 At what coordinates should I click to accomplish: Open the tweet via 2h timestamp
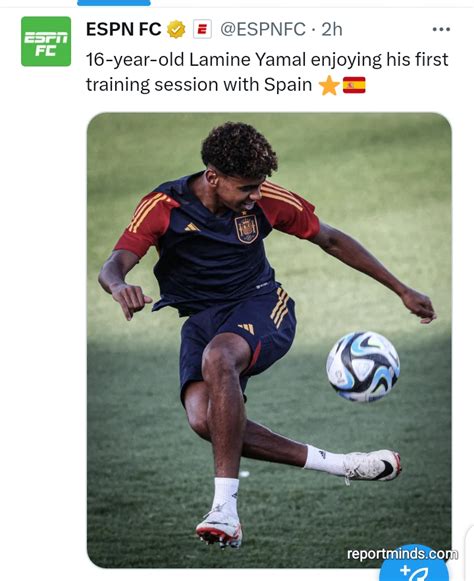coord(332,29)
